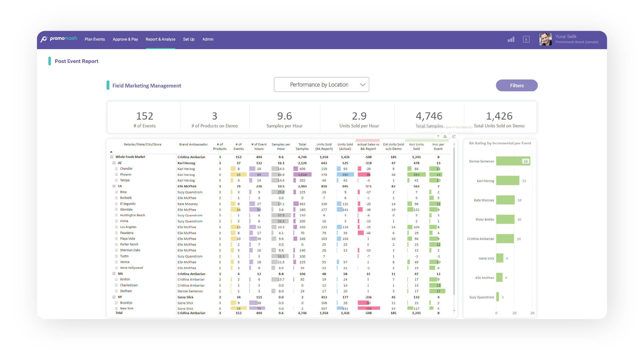The height and width of the screenshot is (350, 644).
Task: Expand the Phoenix city row
Action: [x=116, y=174]
